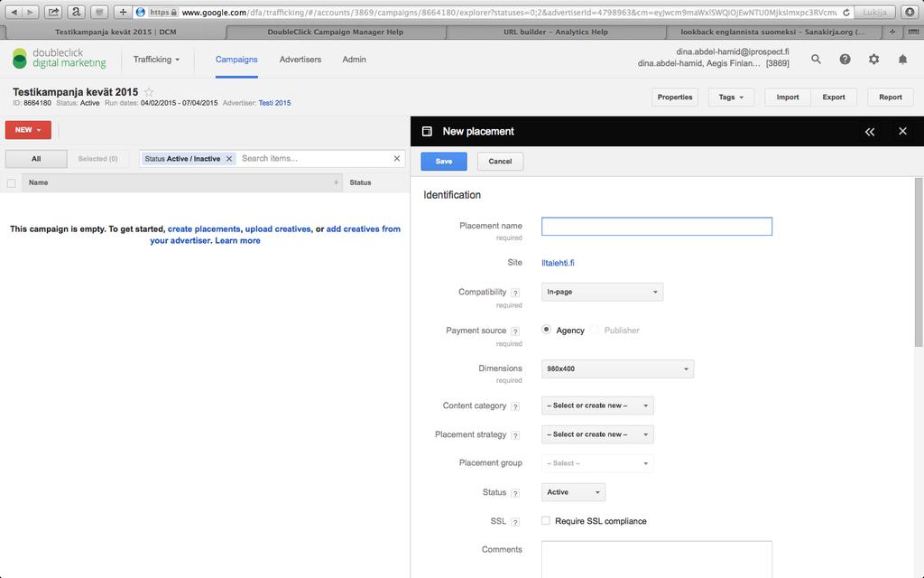The image size is (924, 578).
Task: Open the Placement group dropdown
Action: [597, 463]
